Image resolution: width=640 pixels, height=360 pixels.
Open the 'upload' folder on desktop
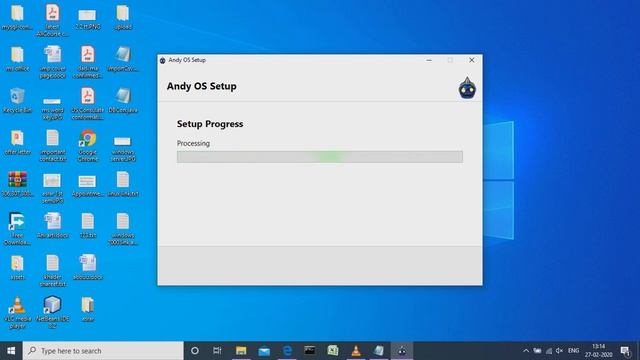[122, 17]
